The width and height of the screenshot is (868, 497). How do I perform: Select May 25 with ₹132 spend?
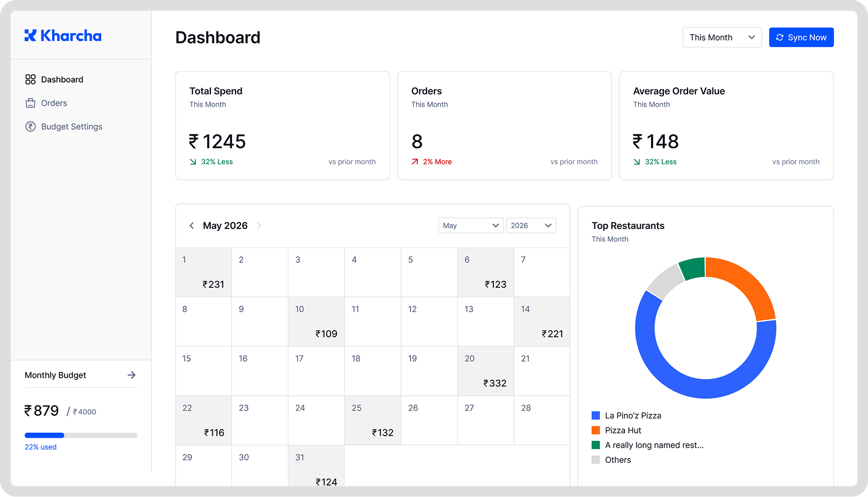[x=373, y=421]
